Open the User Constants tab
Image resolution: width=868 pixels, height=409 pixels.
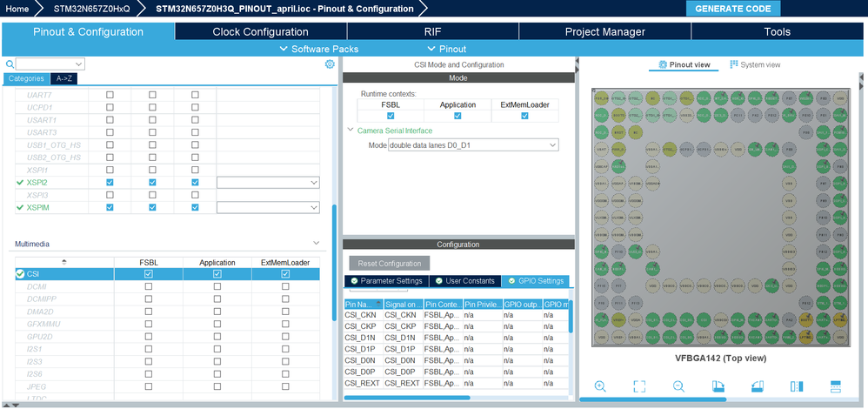click(465, 281)
